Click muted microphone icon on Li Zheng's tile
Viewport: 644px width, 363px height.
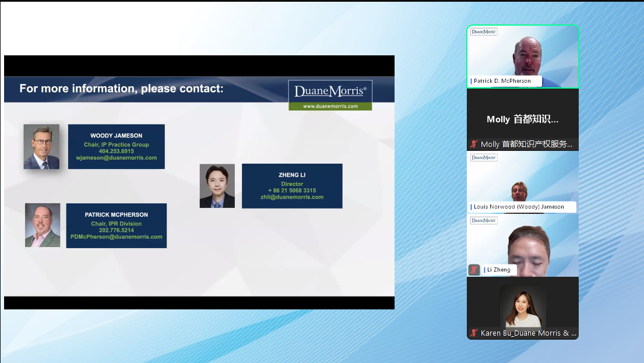pyautogui.click(x=474, y=270)
